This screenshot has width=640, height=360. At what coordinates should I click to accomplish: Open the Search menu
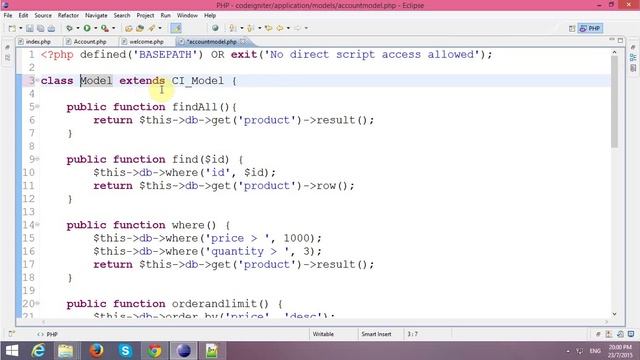[x=122, y=15]
